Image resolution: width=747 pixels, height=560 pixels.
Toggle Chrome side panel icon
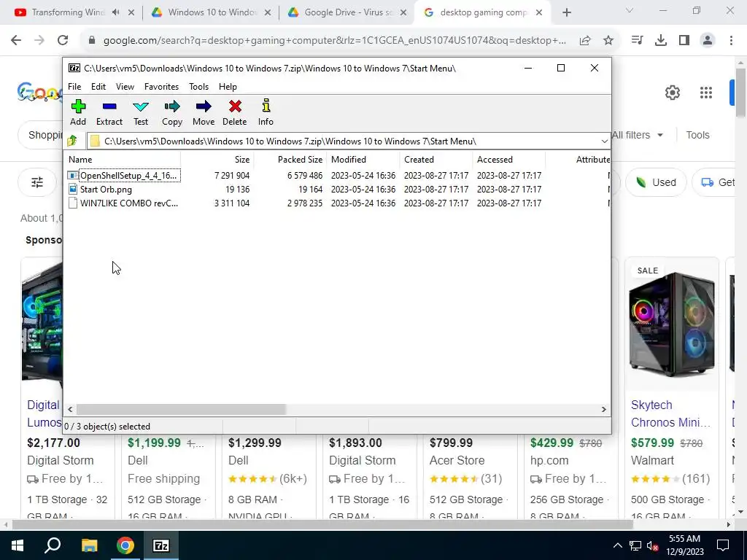(x=684, y=41)
